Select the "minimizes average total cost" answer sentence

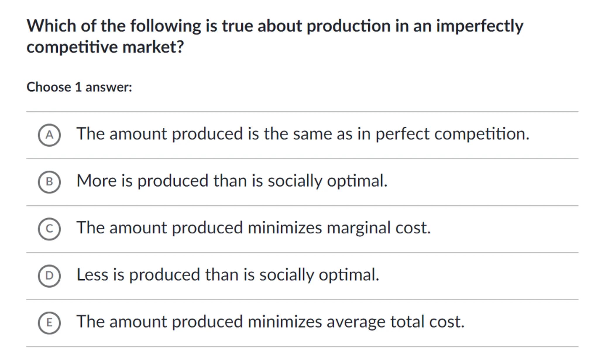point(270,322)
